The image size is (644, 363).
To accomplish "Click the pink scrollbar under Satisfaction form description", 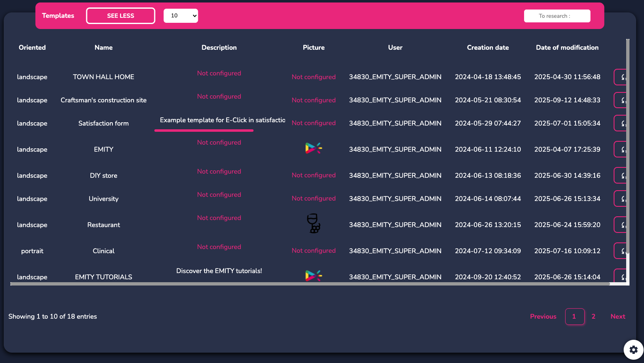I will [x=204, y=131].
